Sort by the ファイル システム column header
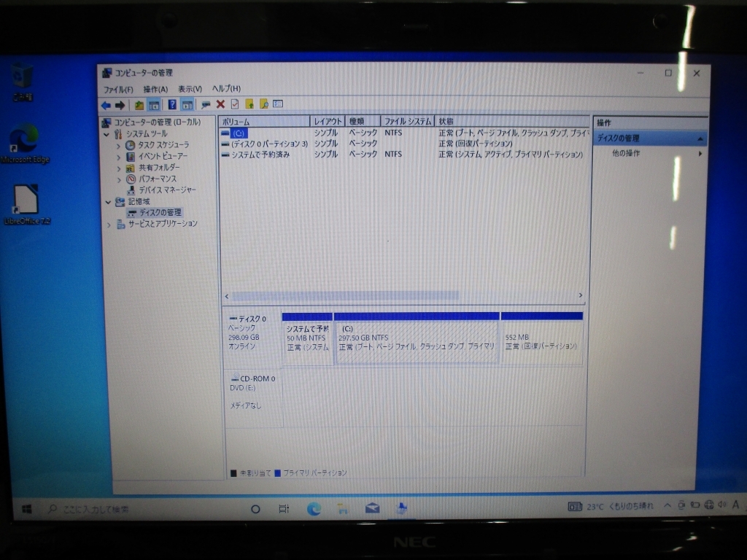This screenshot has width=747, height=560. [408, 122]
